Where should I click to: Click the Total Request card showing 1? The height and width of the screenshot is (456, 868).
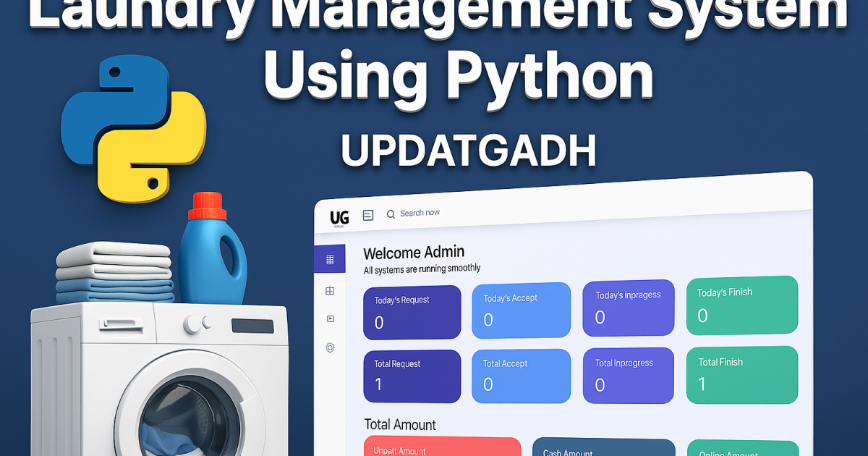(x=412, y=376)
